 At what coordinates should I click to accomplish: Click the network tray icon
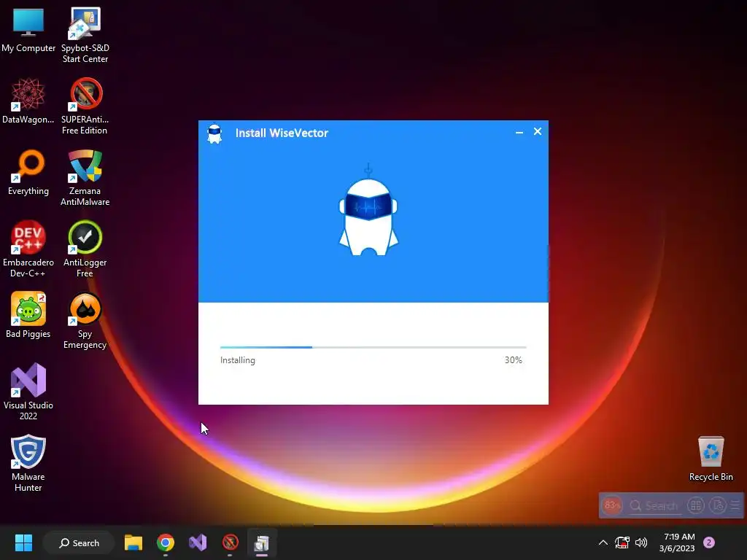click(622, 542)
